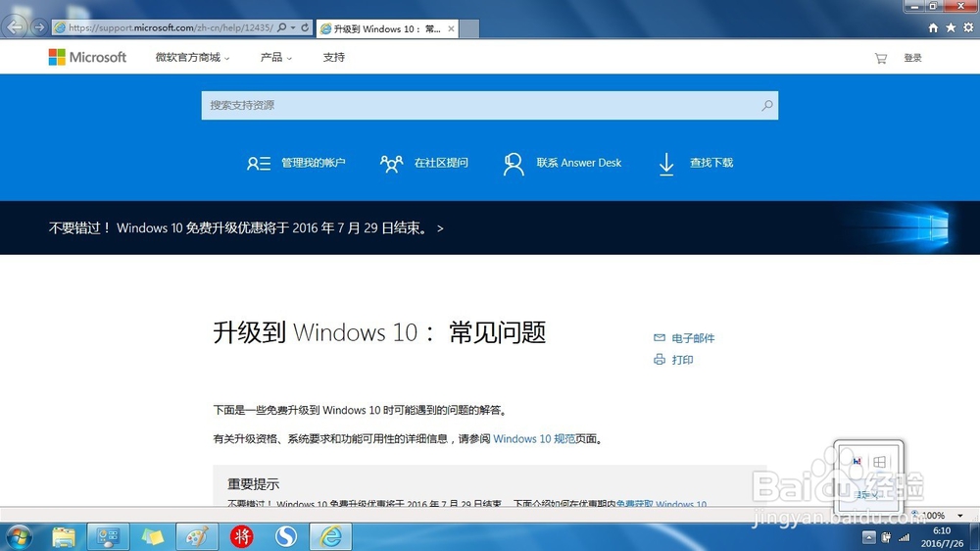980x551 pixels.
Task: Open the Windows Start orb
Action: (x=18, y=537)
